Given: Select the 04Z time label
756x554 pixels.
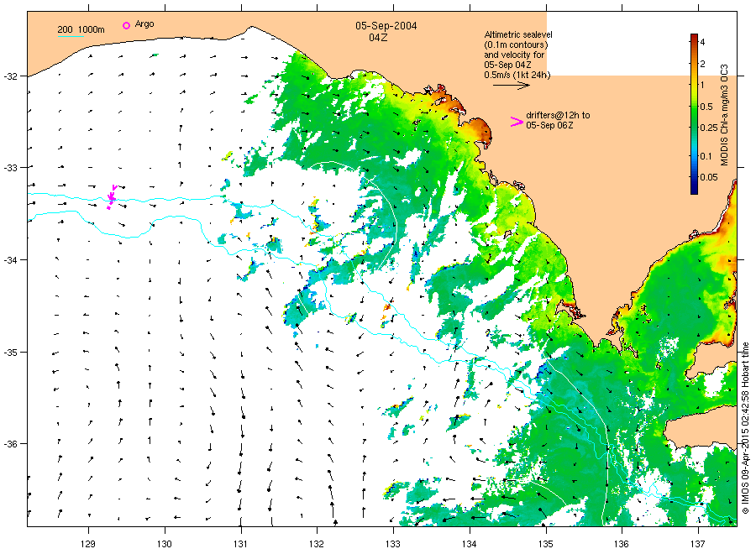Looking at the screenshot, I should coord(378,38).
